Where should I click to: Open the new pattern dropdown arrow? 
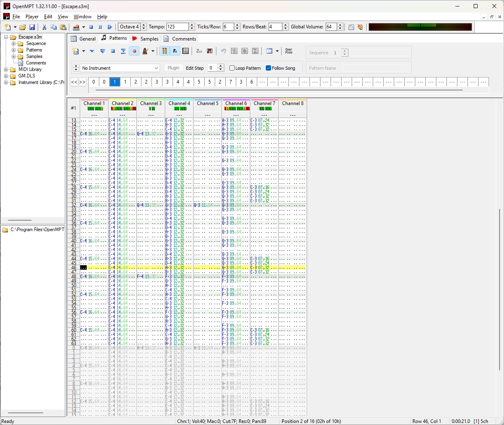click(83, 51)
